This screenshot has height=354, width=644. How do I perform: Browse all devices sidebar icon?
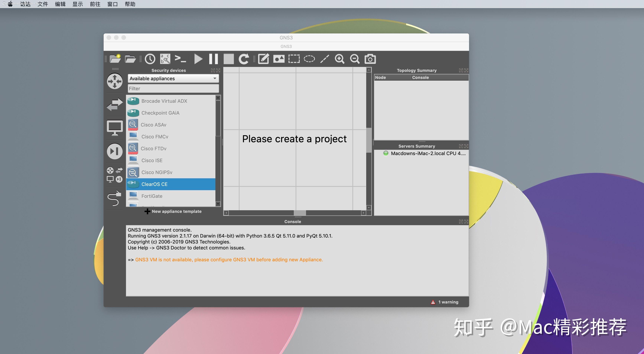(115, 175)
